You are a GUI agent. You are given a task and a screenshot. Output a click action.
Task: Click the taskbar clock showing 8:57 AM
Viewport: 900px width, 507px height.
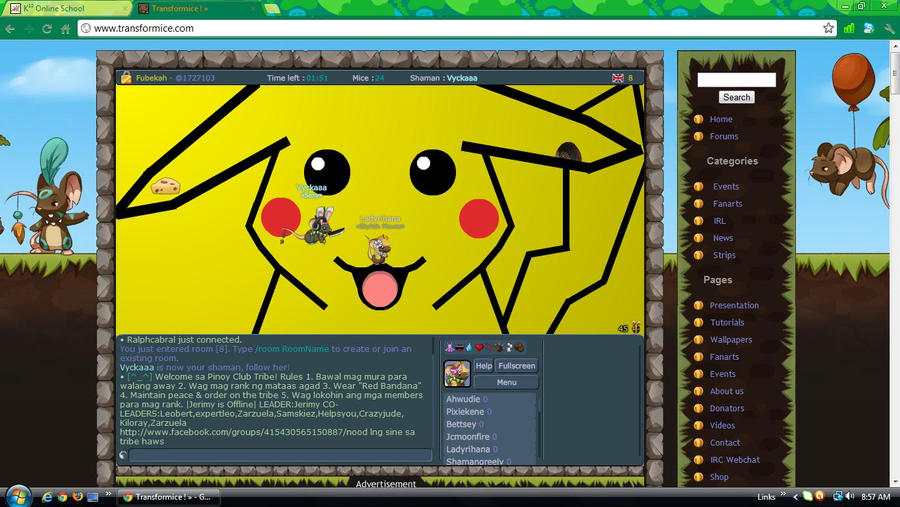(875, 497)
